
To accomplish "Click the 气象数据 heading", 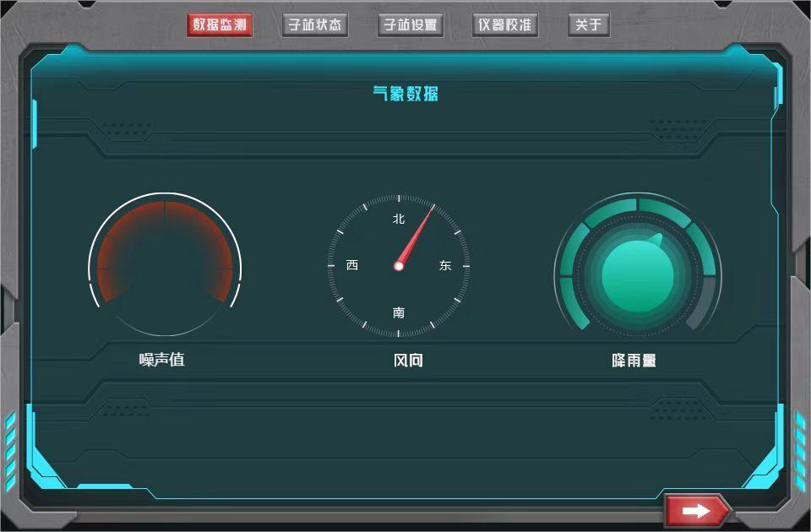I will click(x=405, y=94).
